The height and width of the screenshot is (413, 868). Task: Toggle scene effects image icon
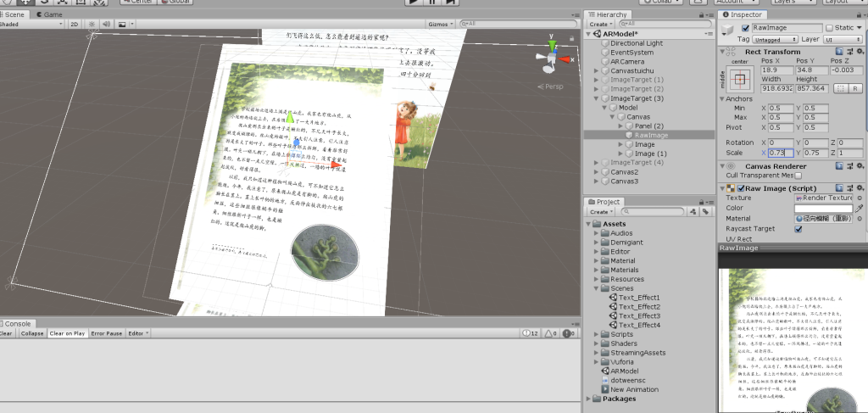coord(122,24)
